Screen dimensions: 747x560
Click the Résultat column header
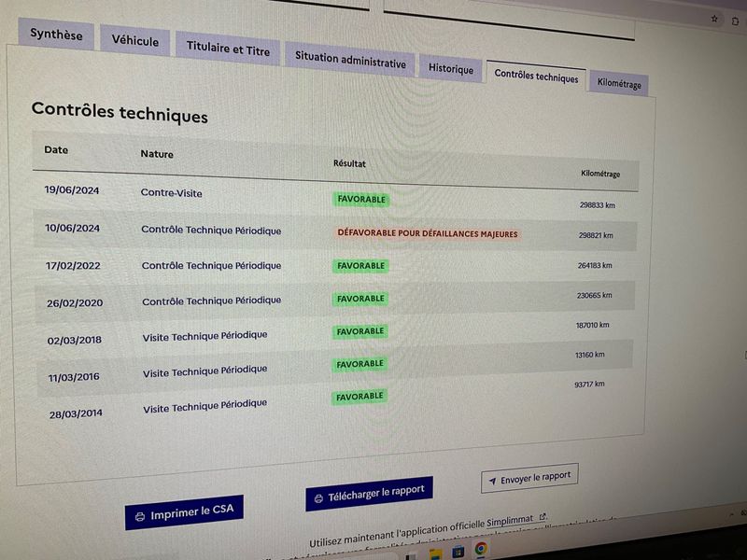tap(349, 163)
